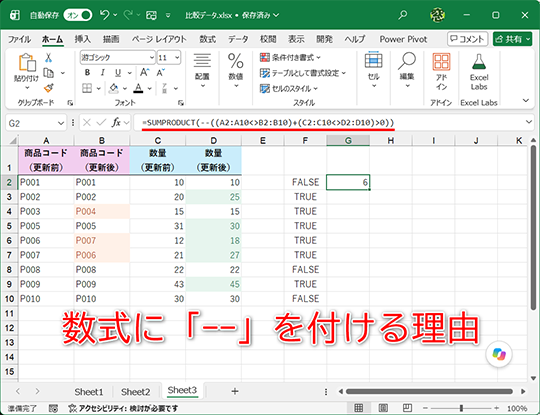Switch to the ページレイアウト tab

[159, 39]
